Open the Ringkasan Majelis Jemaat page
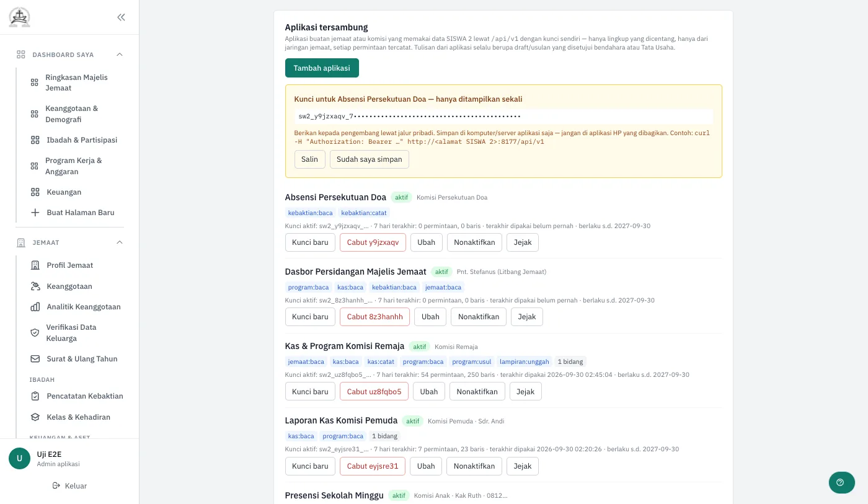Viewport: 868px width, 504px height. tap(76, 82)
